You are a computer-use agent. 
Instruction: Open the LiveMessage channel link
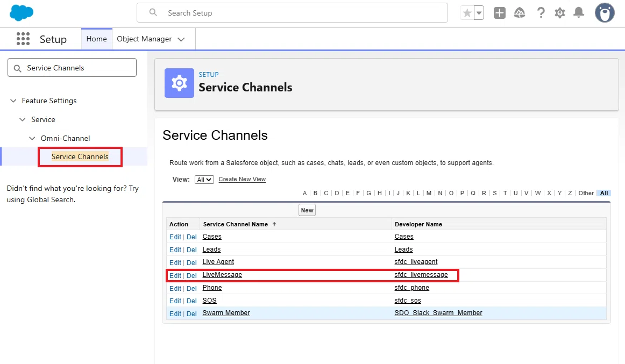pyautogui.click(x=222, y=275)
